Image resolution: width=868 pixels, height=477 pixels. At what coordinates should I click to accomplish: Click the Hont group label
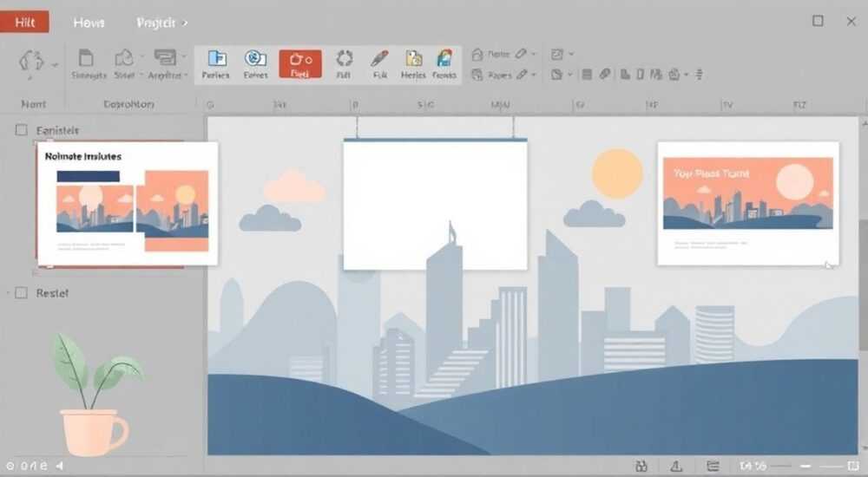[34, 104]
